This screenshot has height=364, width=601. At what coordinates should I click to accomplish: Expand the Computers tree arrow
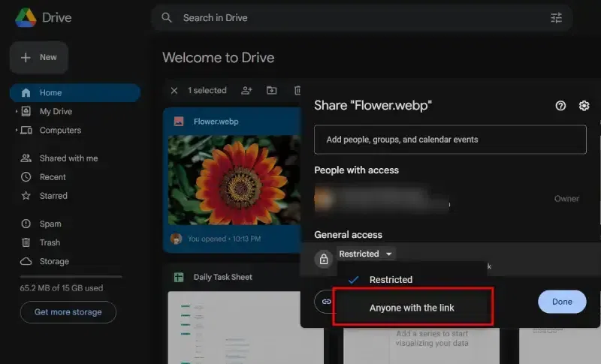[x=16, y=130]
